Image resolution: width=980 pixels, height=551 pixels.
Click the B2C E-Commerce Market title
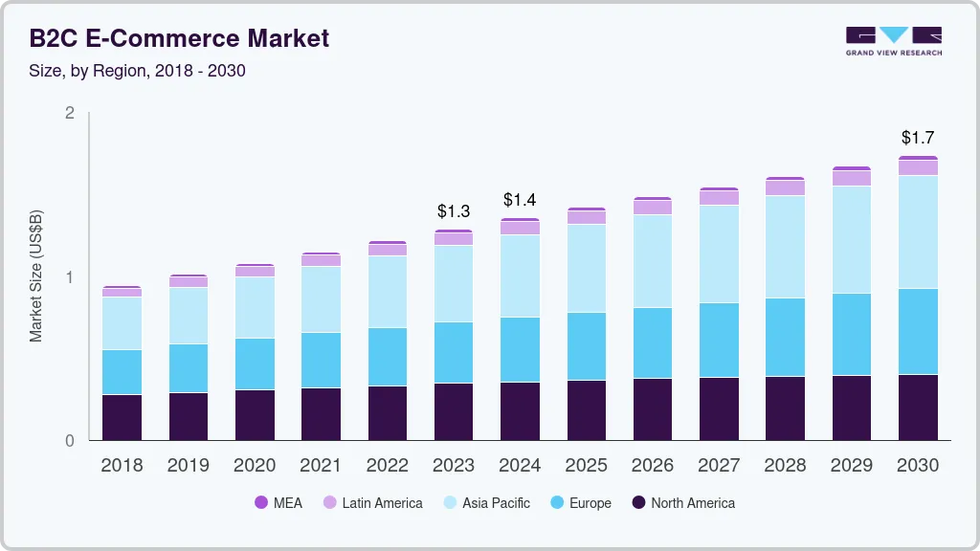point(179,38)
